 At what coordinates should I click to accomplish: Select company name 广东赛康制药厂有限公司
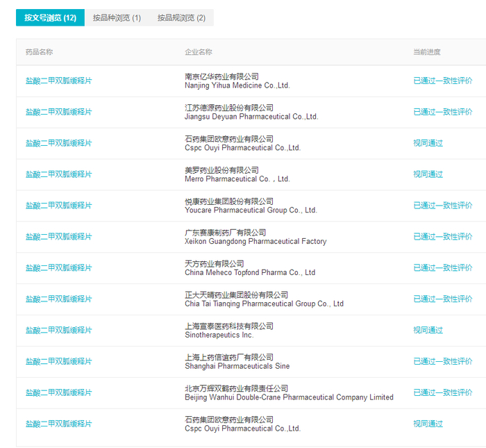(x=226, y=233)
